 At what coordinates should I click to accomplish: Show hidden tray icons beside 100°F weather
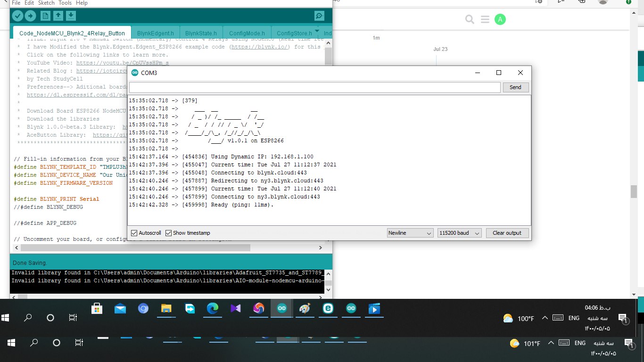point(545,318)
